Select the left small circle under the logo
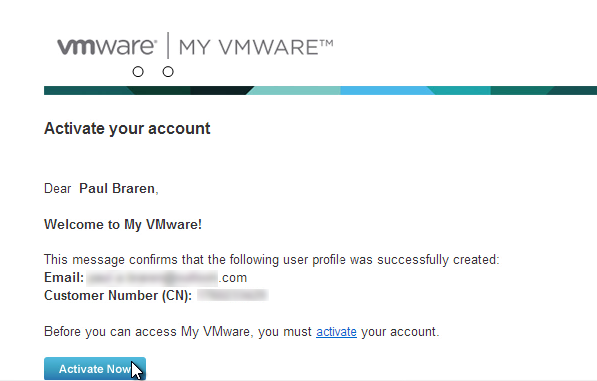Viewport: 597px width, 381px height. click(138, 72)
